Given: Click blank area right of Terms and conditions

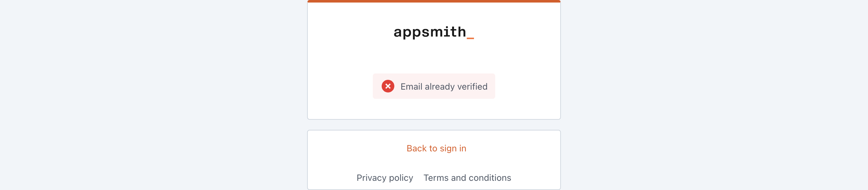Looking at the screenshot, I should [536, 178].
